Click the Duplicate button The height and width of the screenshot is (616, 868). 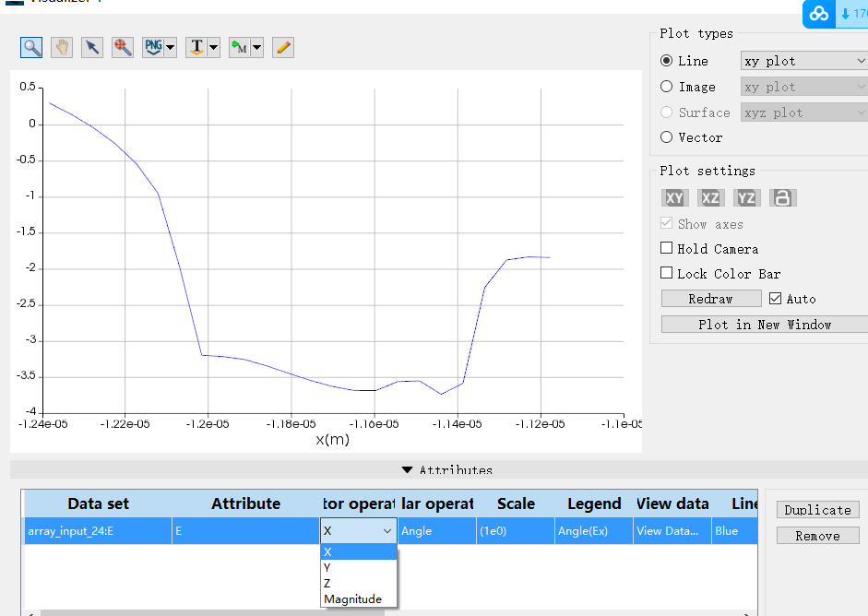(x=817, y=510)
